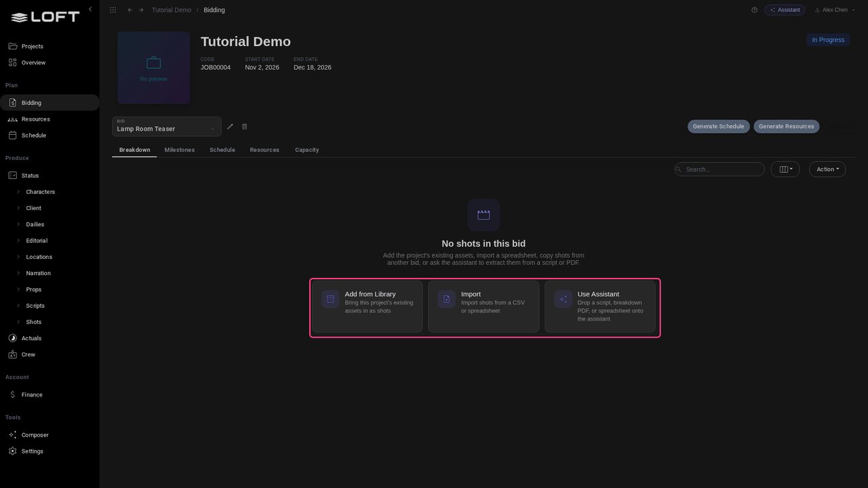Expand the Dailies tree item

tap(19, 224)
